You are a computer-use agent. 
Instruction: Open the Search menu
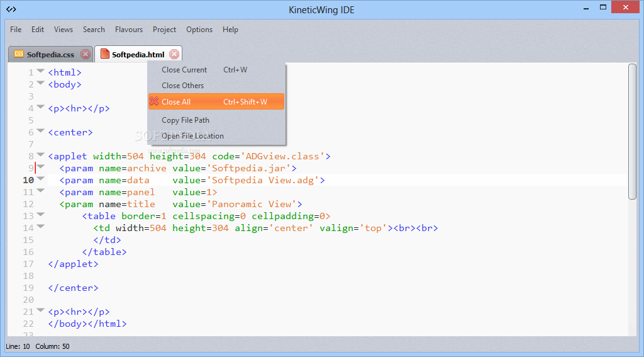click(x=94, y=30)
